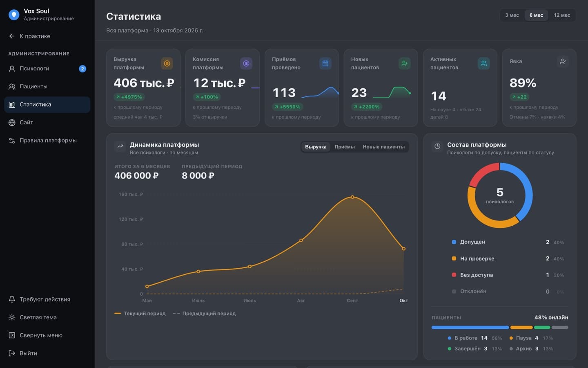Open Требуют действия notifications
The height and width of the screenshot is (368, 588).
coord(47,299)
